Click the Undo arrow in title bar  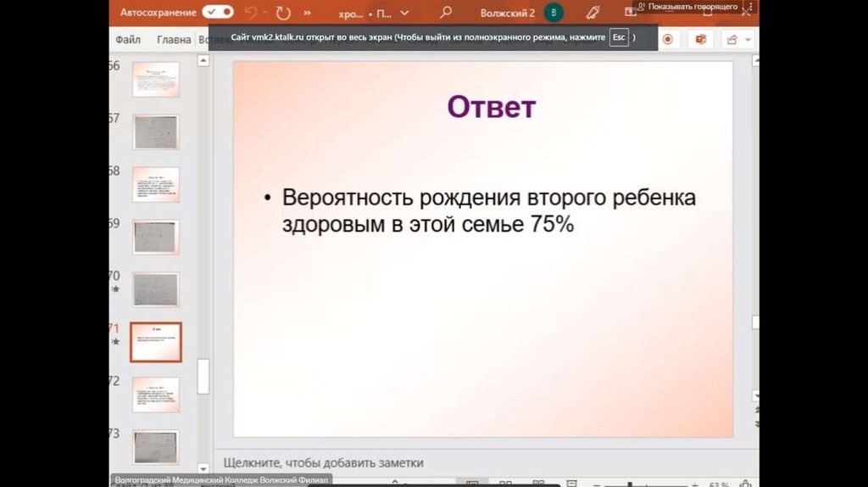250,13
